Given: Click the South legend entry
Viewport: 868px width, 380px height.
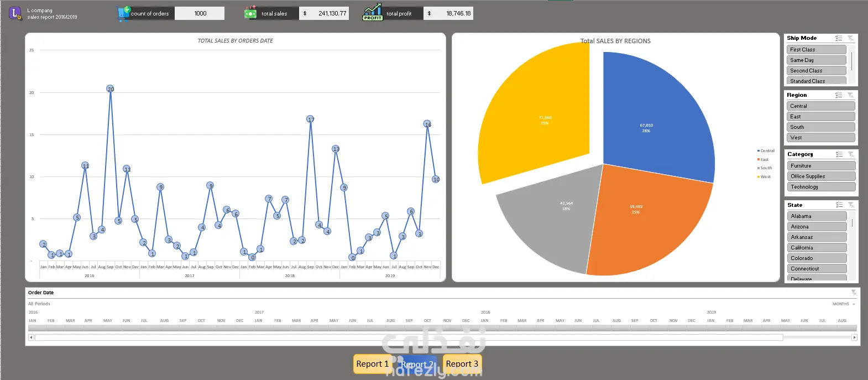Looking at the screenshot, I should pyautogui.click(x=765, y=168).
